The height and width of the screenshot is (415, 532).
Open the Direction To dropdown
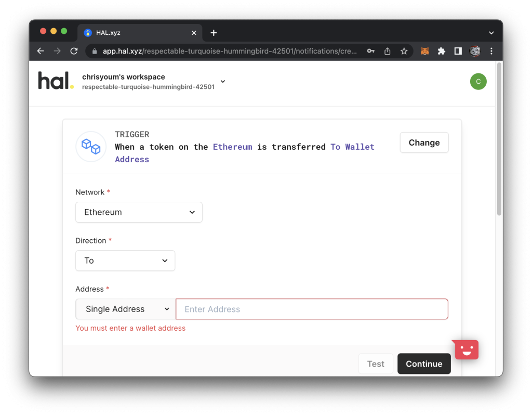pos(125,261)
